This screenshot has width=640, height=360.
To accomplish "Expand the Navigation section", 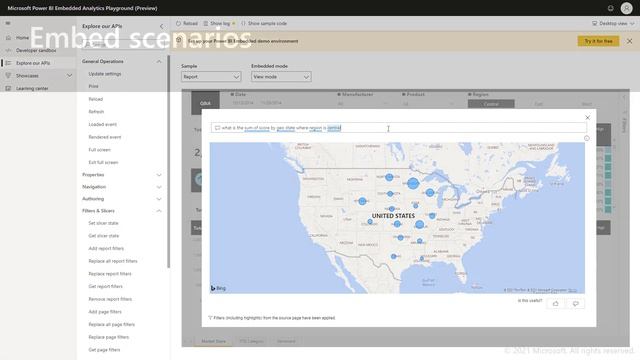I will [159, 187].
